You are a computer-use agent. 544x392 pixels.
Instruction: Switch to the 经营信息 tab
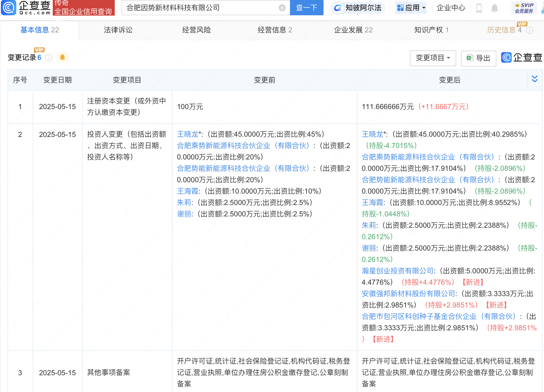275,30
